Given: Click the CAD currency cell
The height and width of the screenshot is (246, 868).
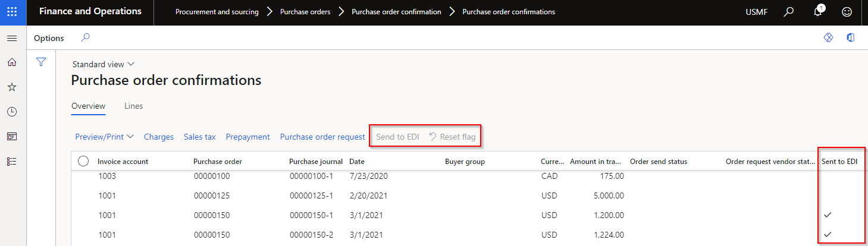Looking at the screenshot, I should pyautogui.click(x=549, y=176).
